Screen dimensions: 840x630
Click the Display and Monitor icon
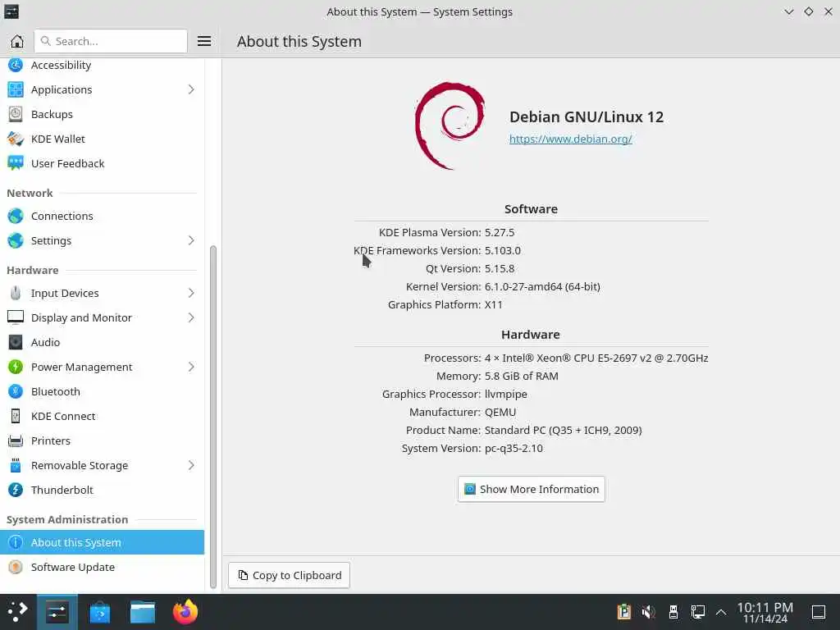tap(16, 317)
